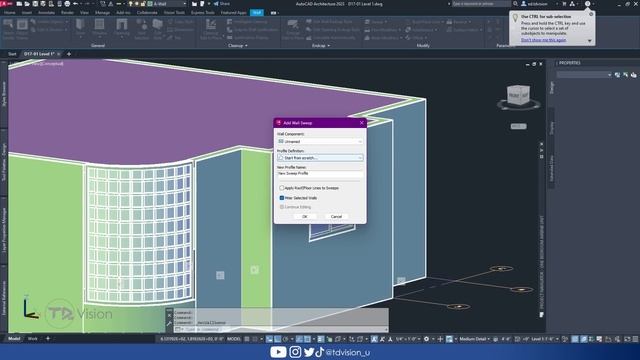This screenshot has width=640, height=360.
Task: Open the AutoCAD application menu button
Action: pyautogui.click(x=5, y=4)
